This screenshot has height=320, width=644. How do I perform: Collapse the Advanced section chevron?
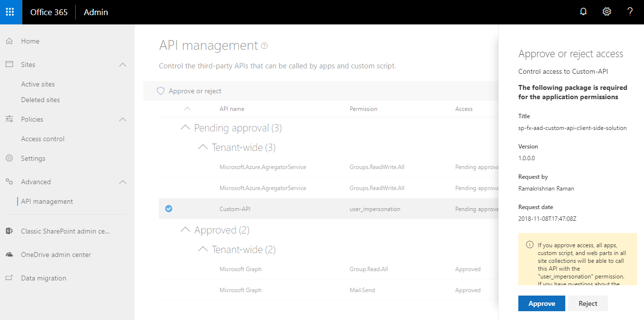click(123, 182)
